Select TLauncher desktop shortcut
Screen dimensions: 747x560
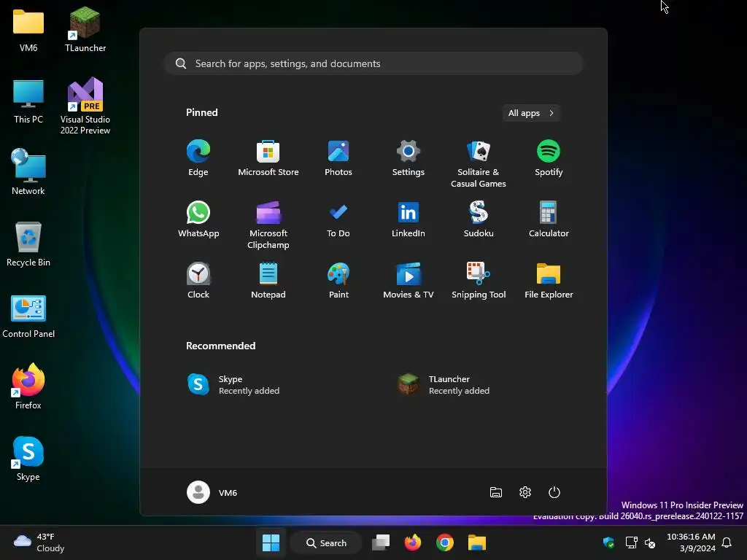pos(85,30)
